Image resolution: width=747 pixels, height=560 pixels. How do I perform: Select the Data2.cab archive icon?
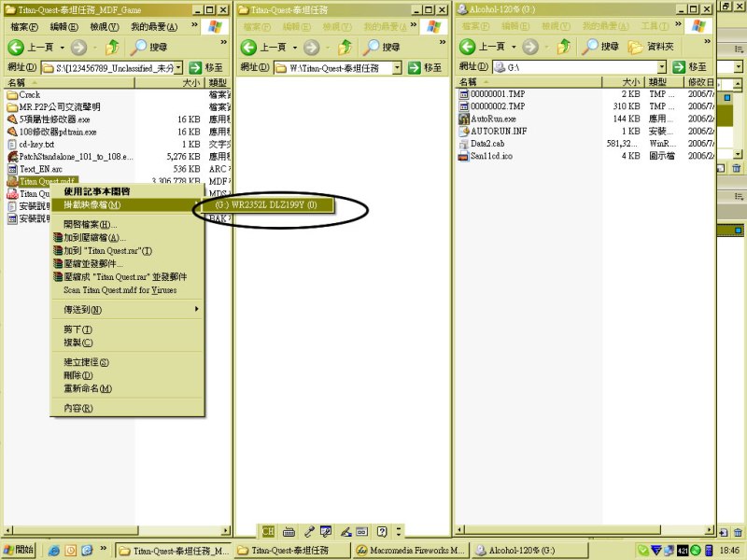point(463,144)
